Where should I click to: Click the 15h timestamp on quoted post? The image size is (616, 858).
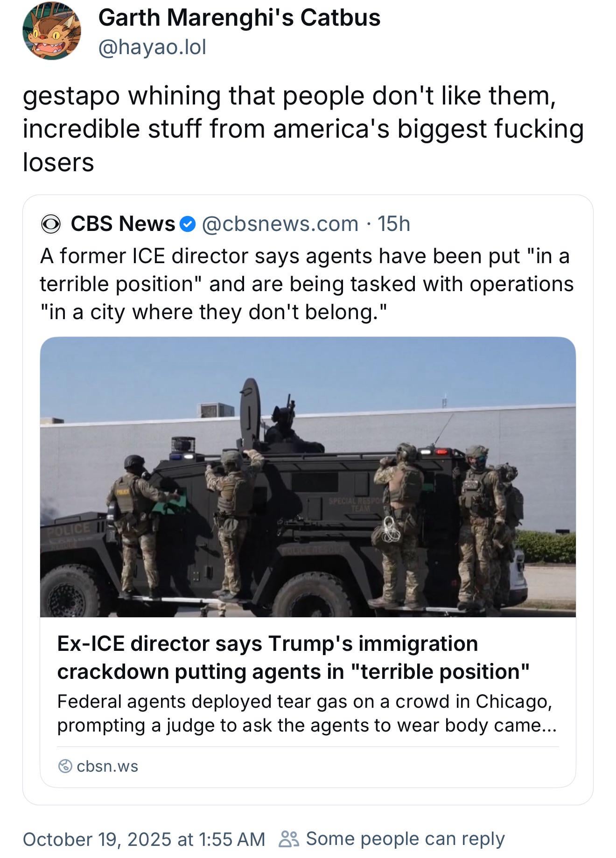click(394, 224)
